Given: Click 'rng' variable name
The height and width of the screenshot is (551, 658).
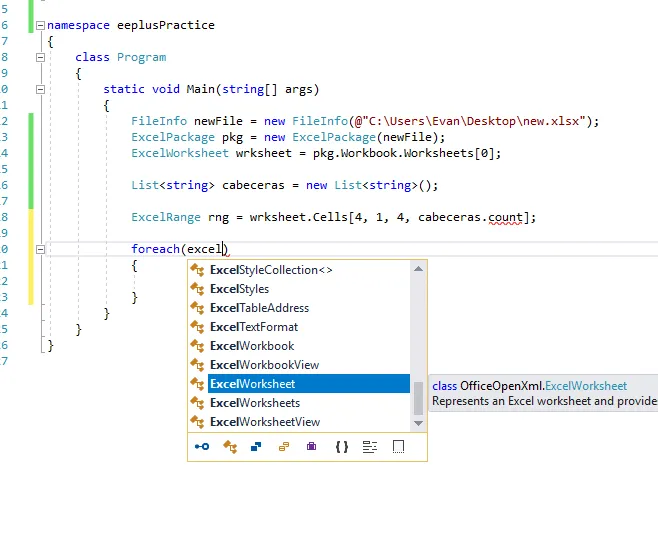Looking at the screenshot, I should (218, 217).
